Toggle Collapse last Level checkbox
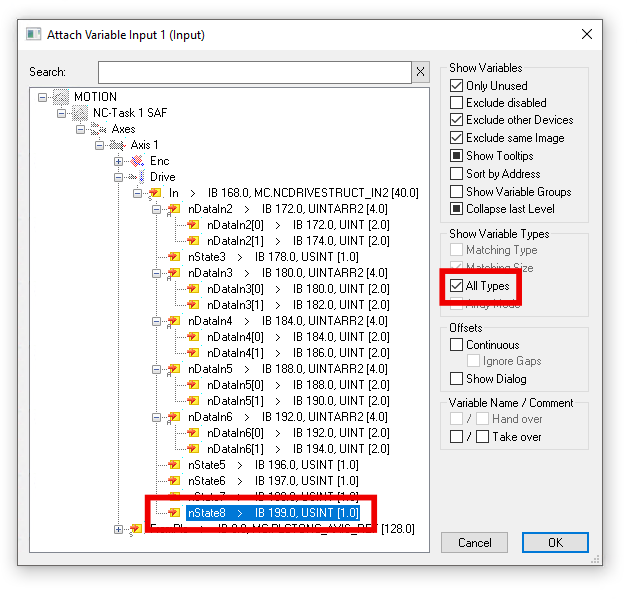 coord(456,209)
